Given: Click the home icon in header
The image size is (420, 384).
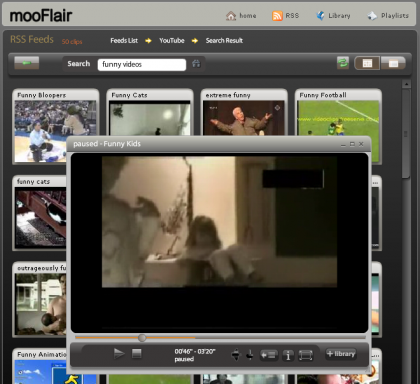Looking at the screenshot, I should point(231,16).
